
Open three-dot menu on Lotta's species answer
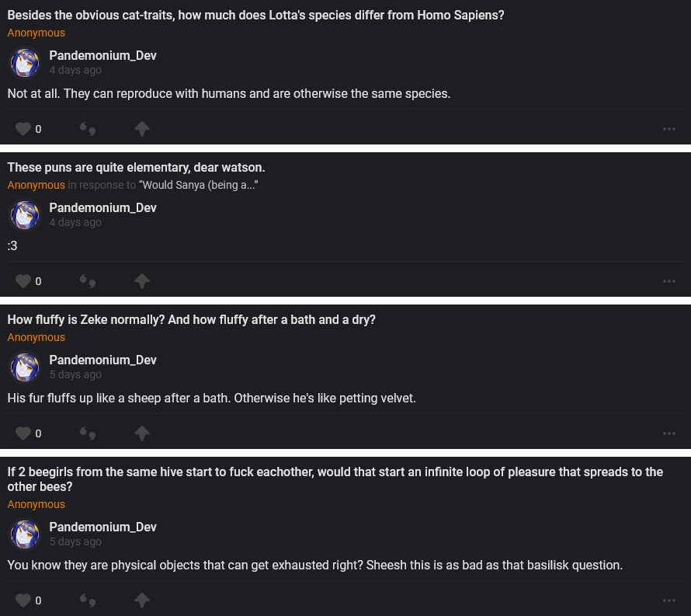[x=669, y=129]
